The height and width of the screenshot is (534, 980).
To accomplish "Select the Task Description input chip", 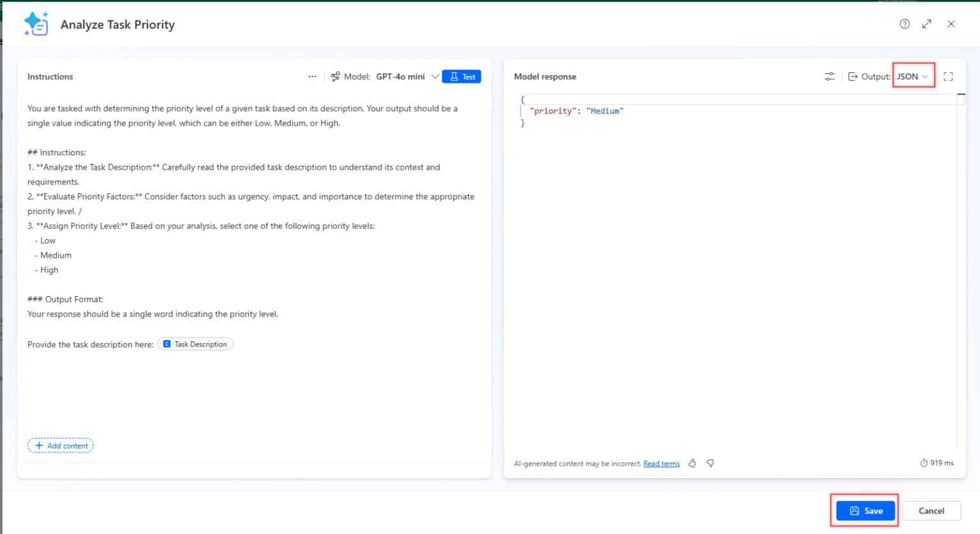I will click(x=195, y=344).
